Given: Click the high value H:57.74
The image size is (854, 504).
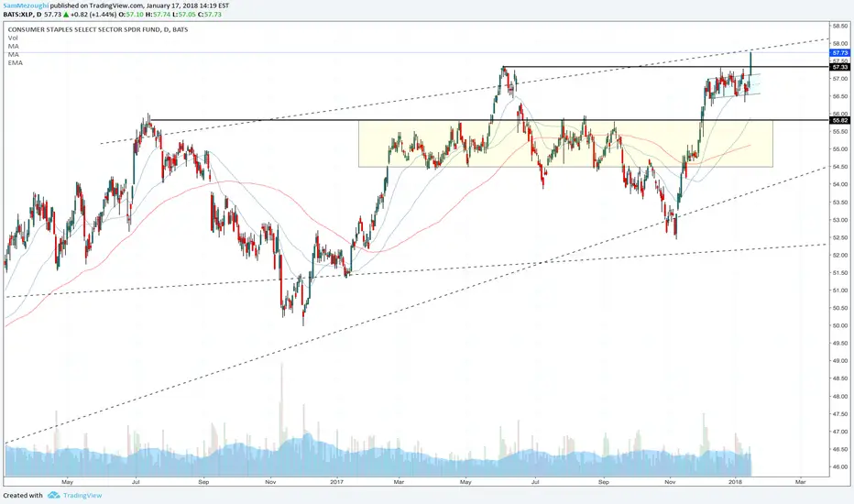Looking at the screenshot, I should click(157, 15).
